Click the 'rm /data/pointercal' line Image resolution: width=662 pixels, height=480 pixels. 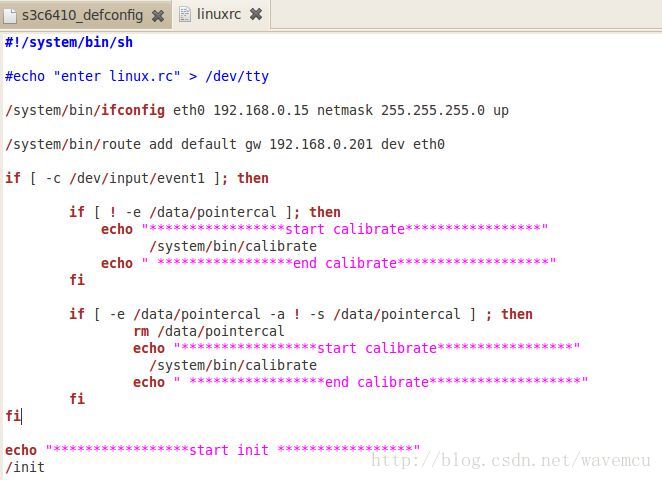click(209, 331)
